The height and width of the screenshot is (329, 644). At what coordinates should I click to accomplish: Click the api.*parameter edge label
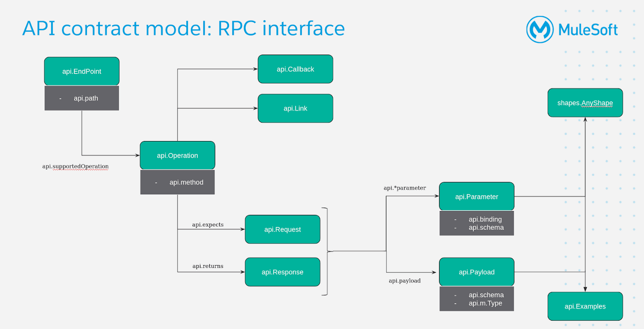405,187
